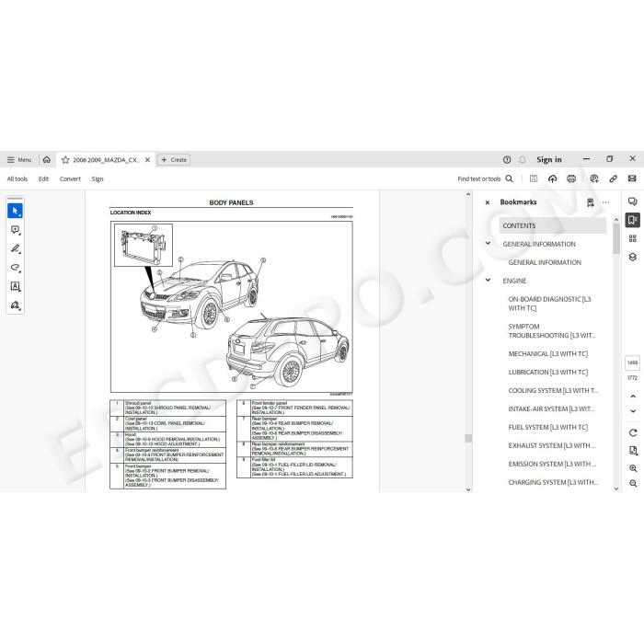Open COOLING SYSTEM bookmark
Viewport: 644px width, 644px height.
[x=553, y=391]
